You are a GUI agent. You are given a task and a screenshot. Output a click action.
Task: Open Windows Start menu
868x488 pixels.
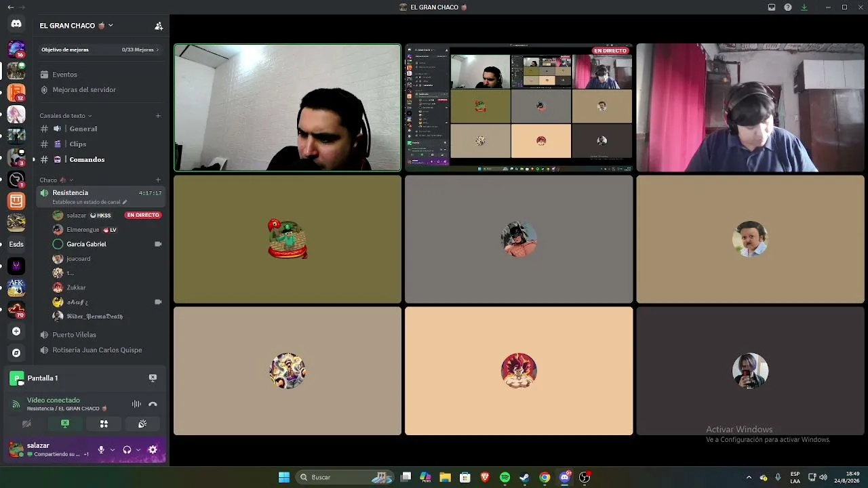284,477
